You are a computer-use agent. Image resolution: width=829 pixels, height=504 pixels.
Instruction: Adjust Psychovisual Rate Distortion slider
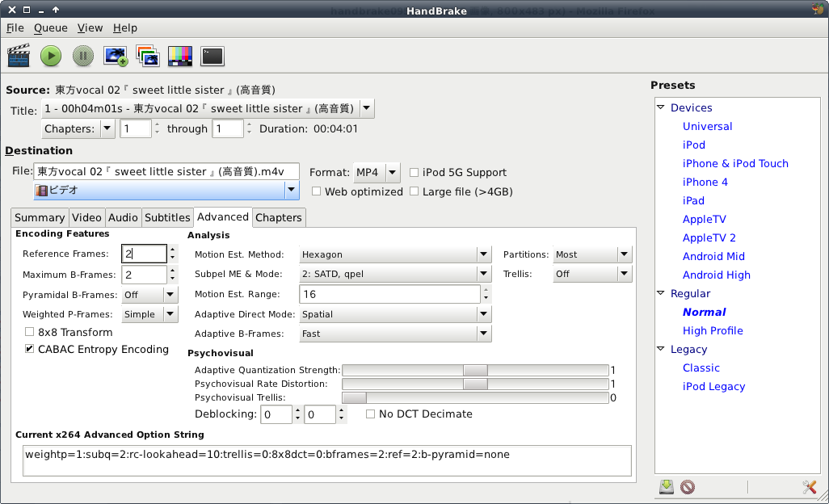tap(475, 384)
